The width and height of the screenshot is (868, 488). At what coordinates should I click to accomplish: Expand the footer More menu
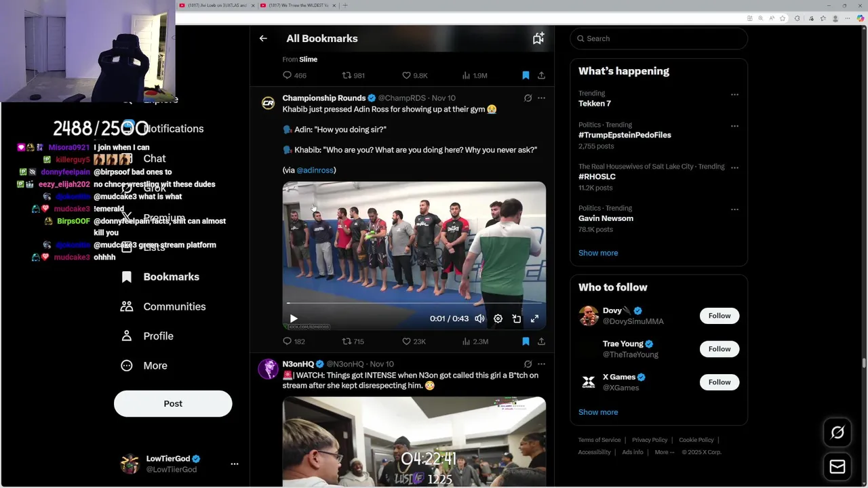tap(664, 452)
